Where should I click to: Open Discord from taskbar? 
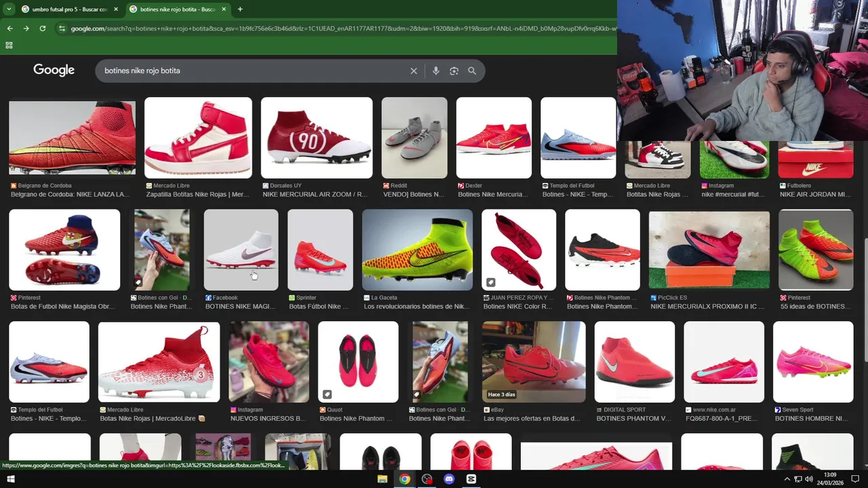pyautogui.click(x=449, y=479)
